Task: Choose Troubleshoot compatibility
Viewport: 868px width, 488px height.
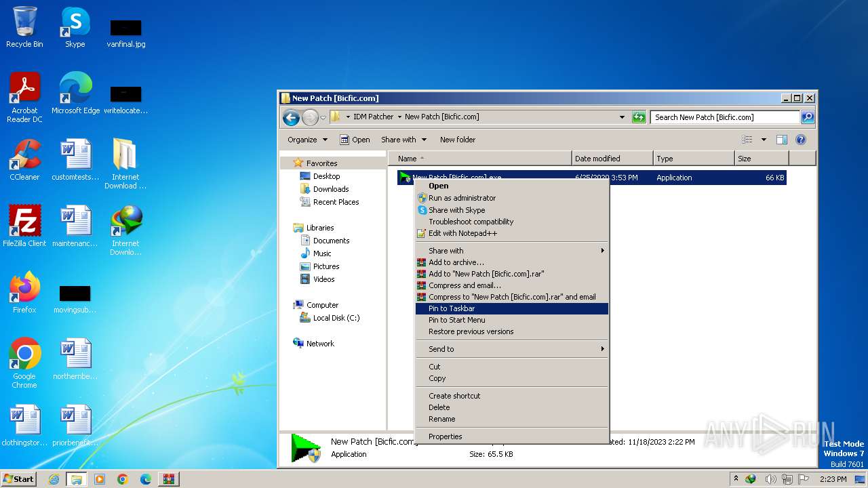Action: (x=511, y=222)
